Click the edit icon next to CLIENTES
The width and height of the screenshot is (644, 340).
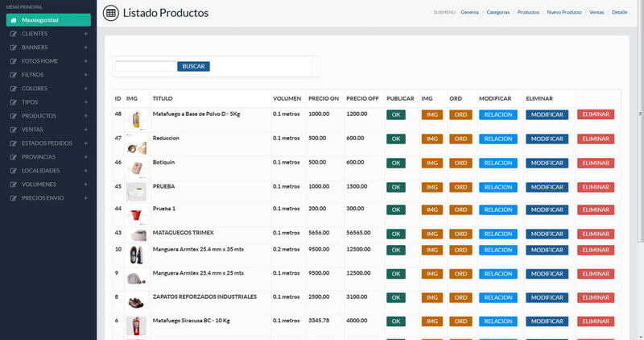point(13,34)
